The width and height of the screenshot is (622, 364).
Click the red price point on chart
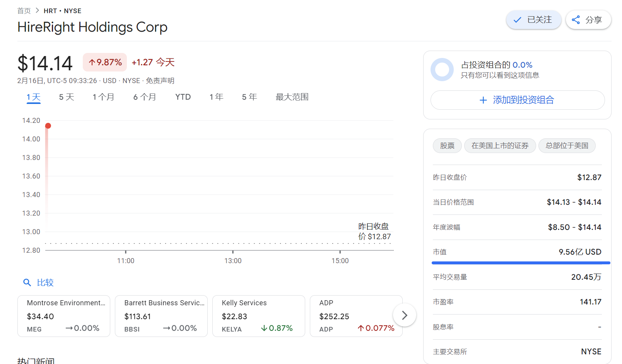[x=48, y=126]
